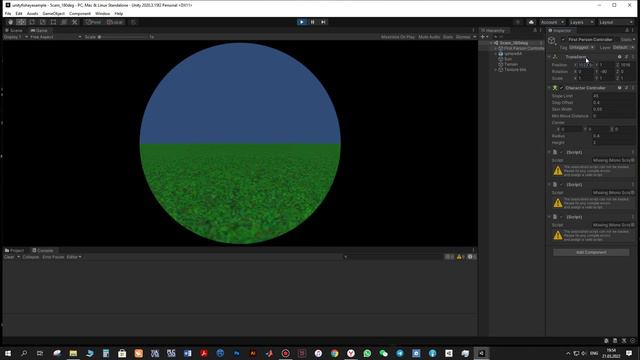
Task: Open the File menu
Action: click(x=8, y=13)
